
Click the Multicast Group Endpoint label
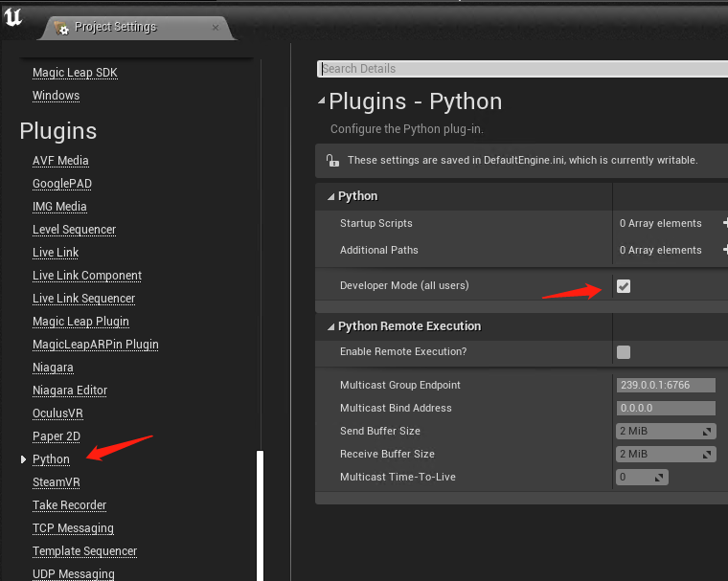[399, 385]
